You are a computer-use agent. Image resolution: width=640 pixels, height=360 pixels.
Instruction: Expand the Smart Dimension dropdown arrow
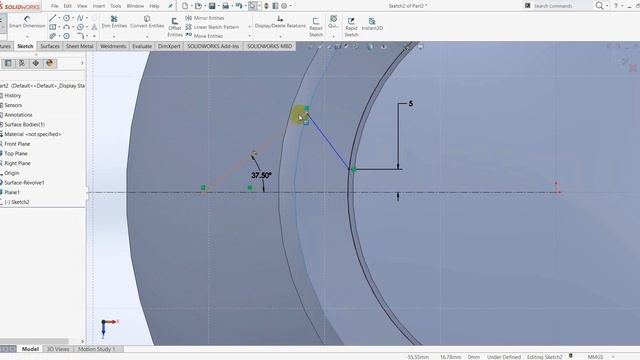[27, 36]
